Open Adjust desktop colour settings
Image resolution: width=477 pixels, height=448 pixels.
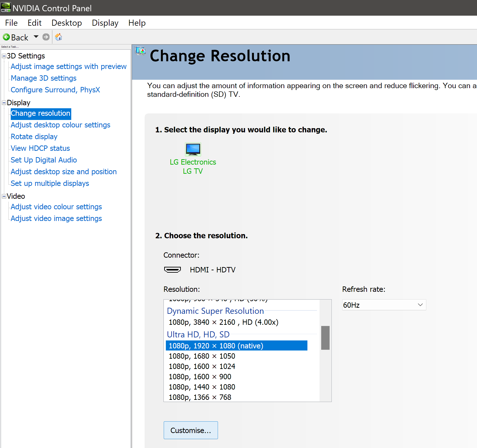pyautogui.click(x=61, y=125)
